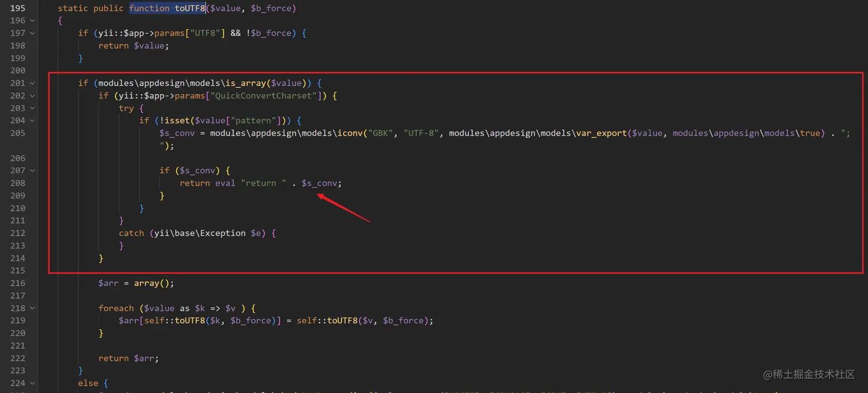Fold the foreach block at line 218
The width and height of the screenshot is (868, 393).
point(32,309)
